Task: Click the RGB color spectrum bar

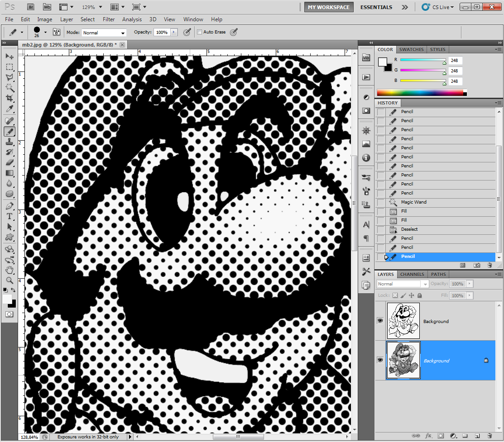Action: pyautogui.click(x=420, y=92)
